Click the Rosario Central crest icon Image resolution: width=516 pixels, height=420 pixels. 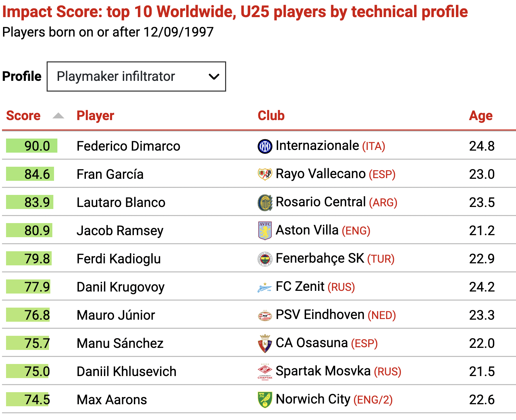coord(265,203)
